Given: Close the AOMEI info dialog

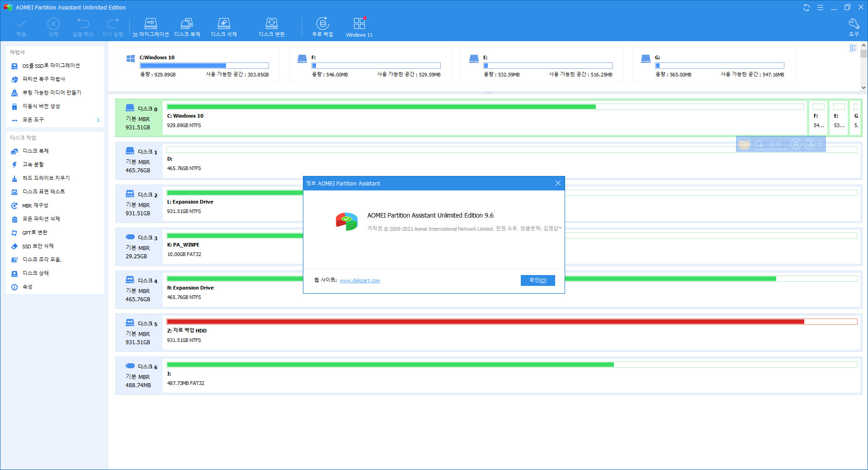Looking at the screenshot, I should click(558, 183).
